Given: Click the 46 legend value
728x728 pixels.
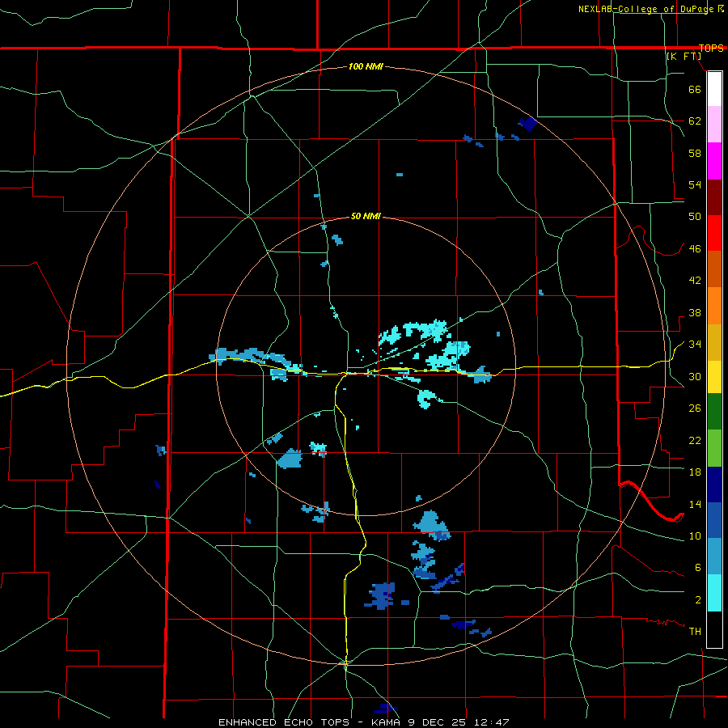Looking at the screenshot, I should pyautogui.click(x=695, y=248).
